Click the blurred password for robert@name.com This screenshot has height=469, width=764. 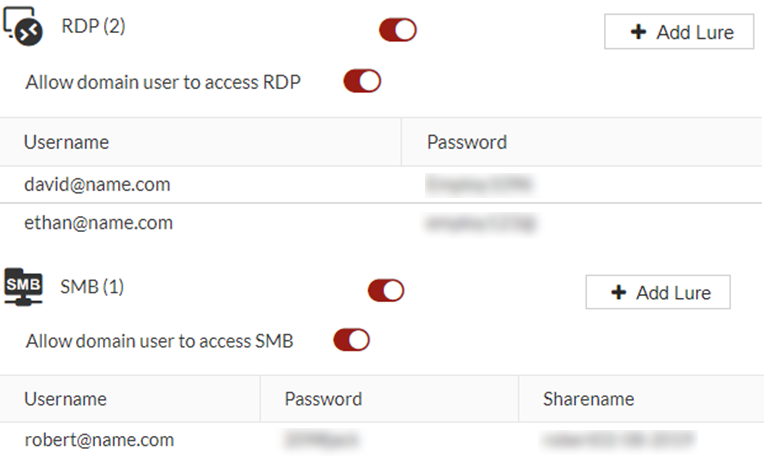click(x=321, y=440)
